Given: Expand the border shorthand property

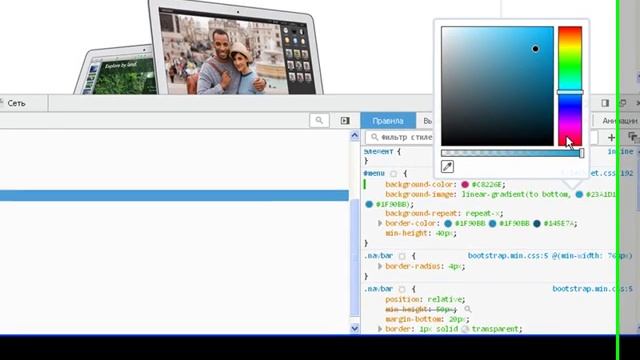Looking at the screenshot, I should pyautogui.click(x=380, y=329).
